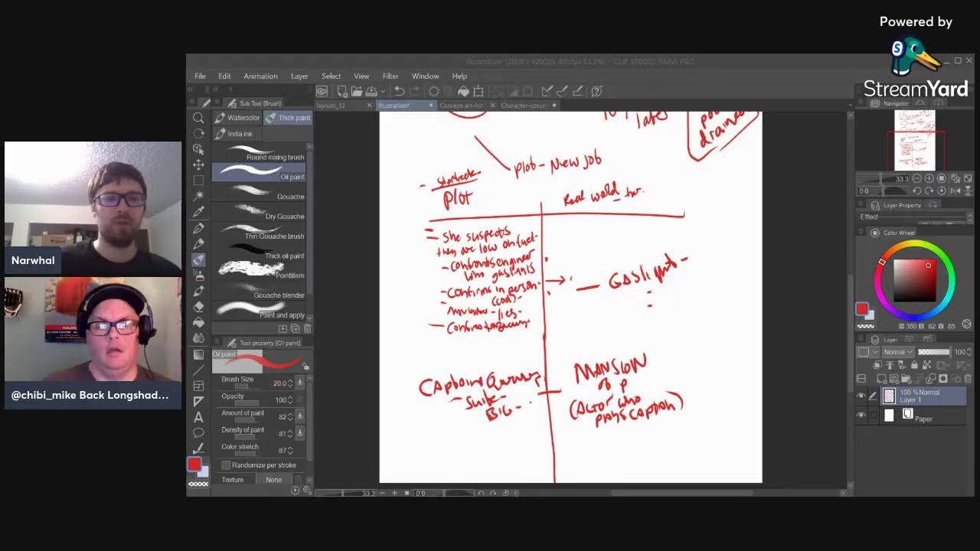Select the Text tool
Screen dimensions: 980x551
pyautogui.click(x=198, y=417)
